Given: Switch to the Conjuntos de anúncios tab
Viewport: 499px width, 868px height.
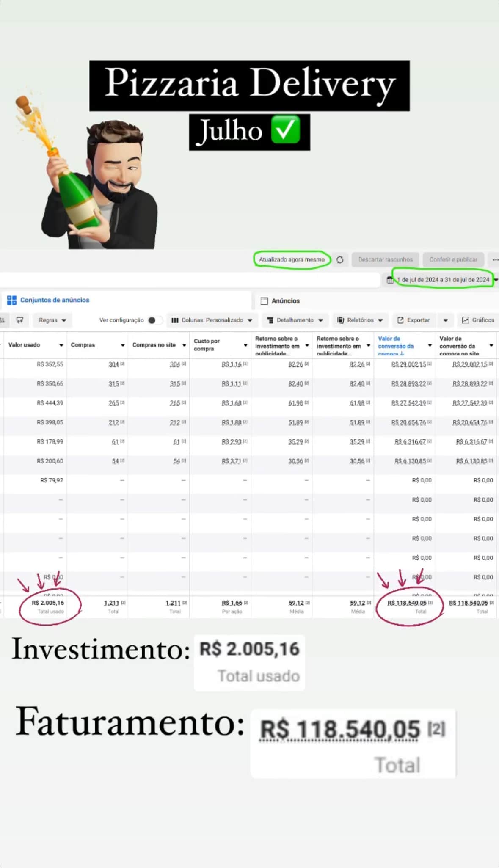Looking at the screenshot, I should 55,300.
